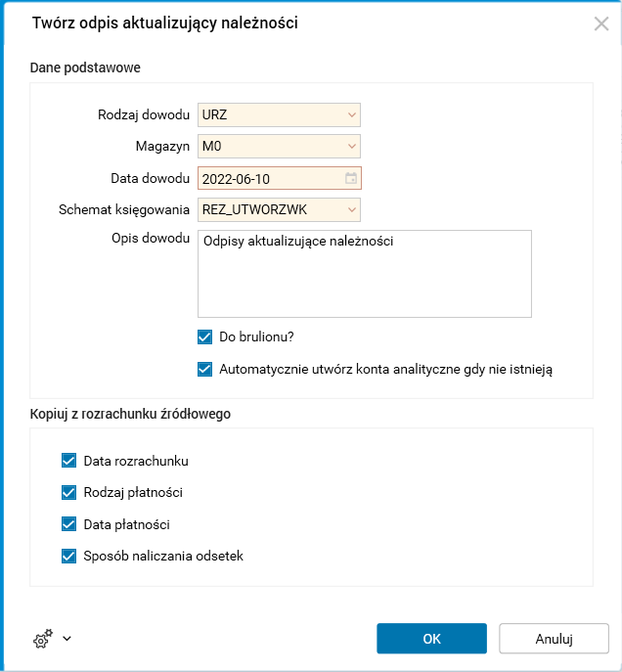Open the calendar picker in Data dowodu
The height and width of the screenshot is (672, 622).
351,178
